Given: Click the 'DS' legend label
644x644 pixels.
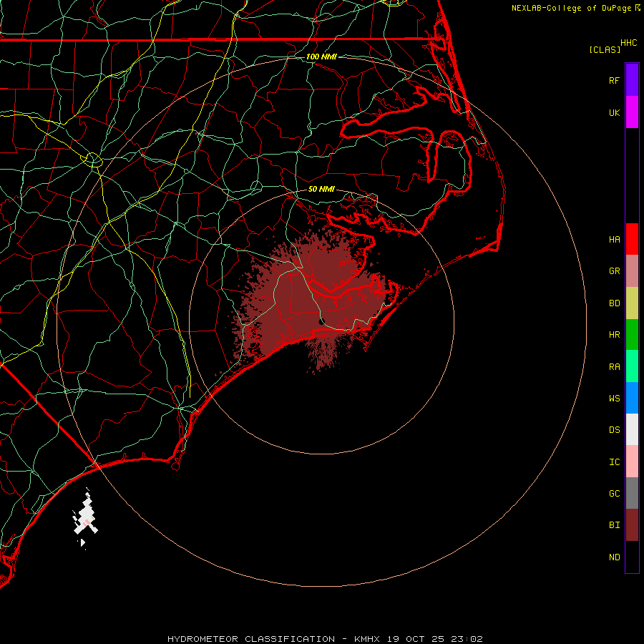Looking at the screenshot, I should [615, 429].
